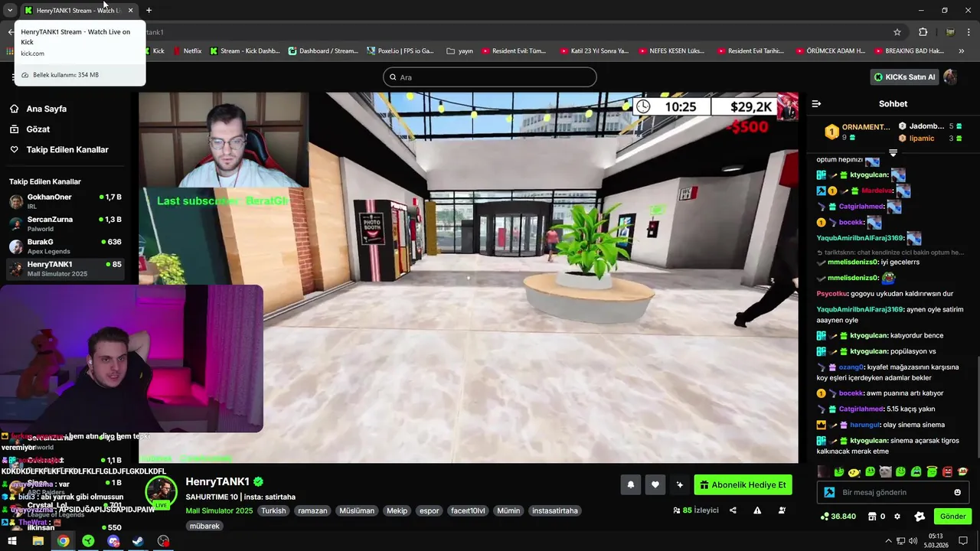
Task: Click the ramazan tag
Action: (312, 510)
